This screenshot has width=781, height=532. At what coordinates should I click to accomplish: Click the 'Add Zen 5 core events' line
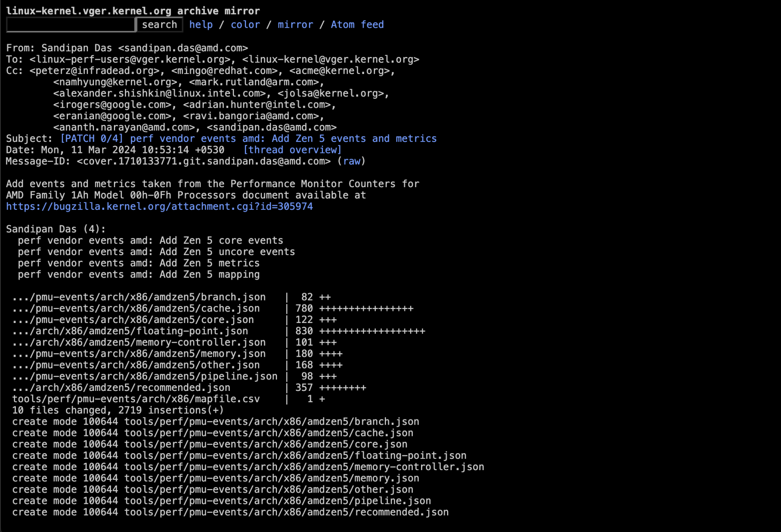[150, 241]
